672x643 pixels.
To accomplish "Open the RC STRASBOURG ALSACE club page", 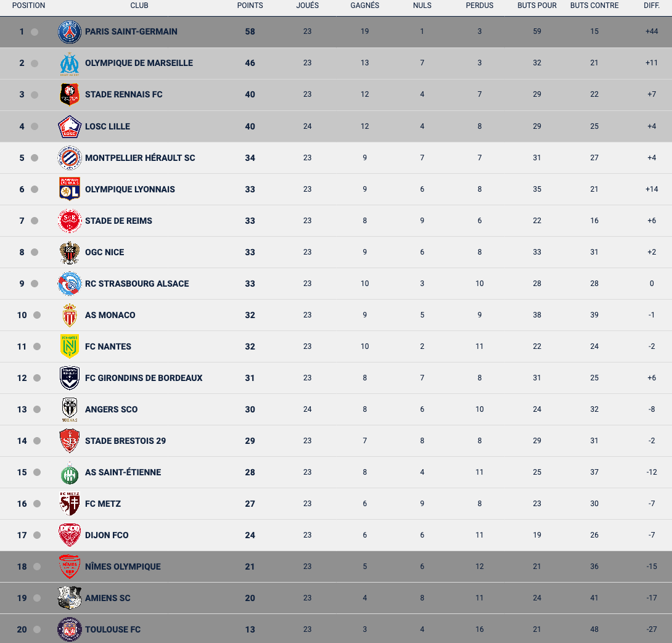I will (x=137, y=284).
